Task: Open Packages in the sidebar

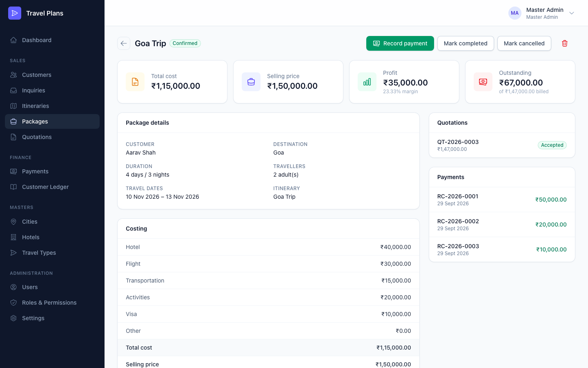Action: coord(52,121)
